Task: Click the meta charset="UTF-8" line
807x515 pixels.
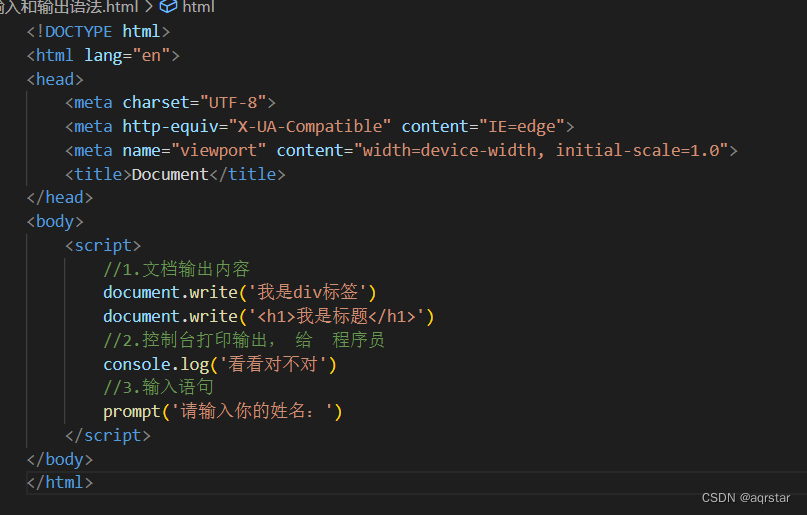Action: [x=170, y=102]
